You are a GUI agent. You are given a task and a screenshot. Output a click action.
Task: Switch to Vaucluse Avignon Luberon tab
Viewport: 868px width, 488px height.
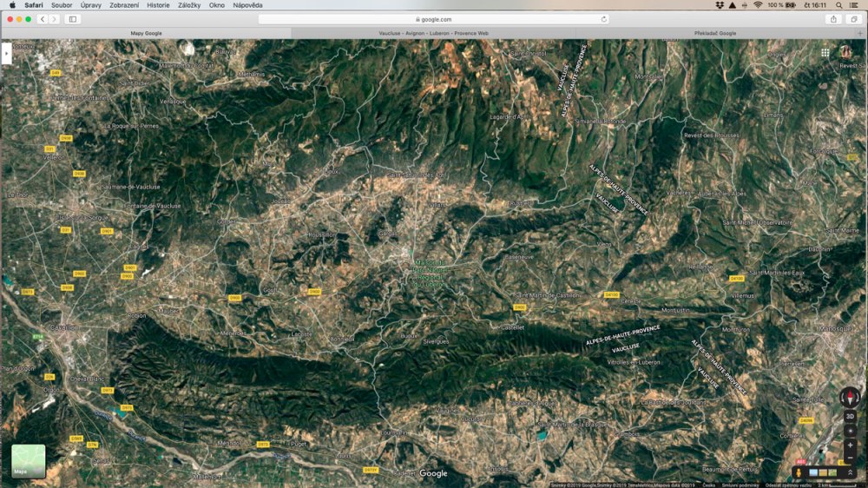[x=433, y=33]
